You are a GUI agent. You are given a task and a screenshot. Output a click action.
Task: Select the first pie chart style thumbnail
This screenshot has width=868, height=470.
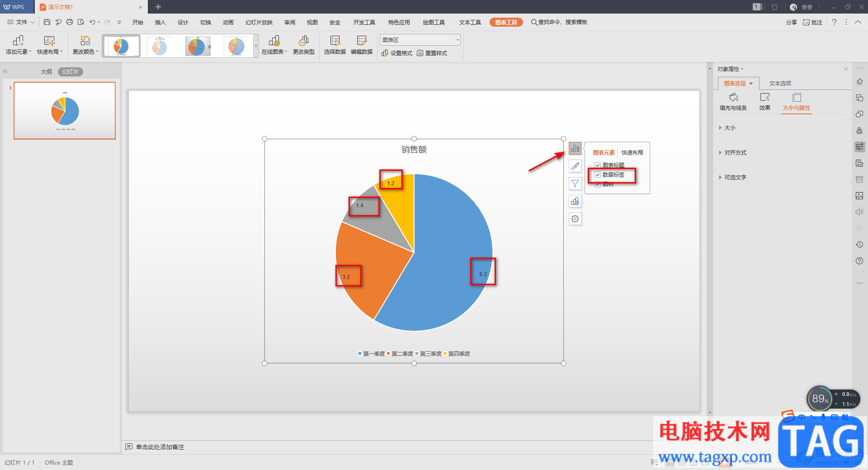click(121, 46)
